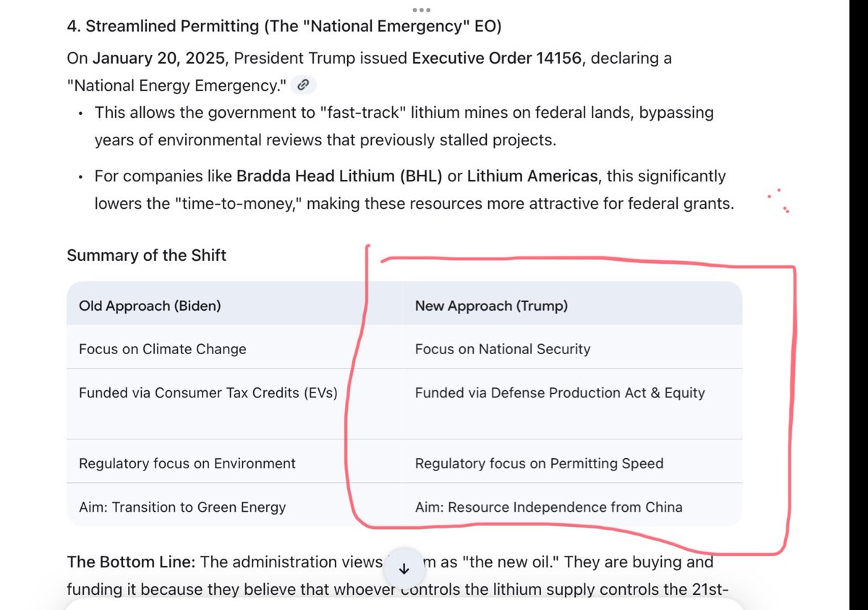Click "The Bottom Line:" bold label

click(x=131, y=562)
